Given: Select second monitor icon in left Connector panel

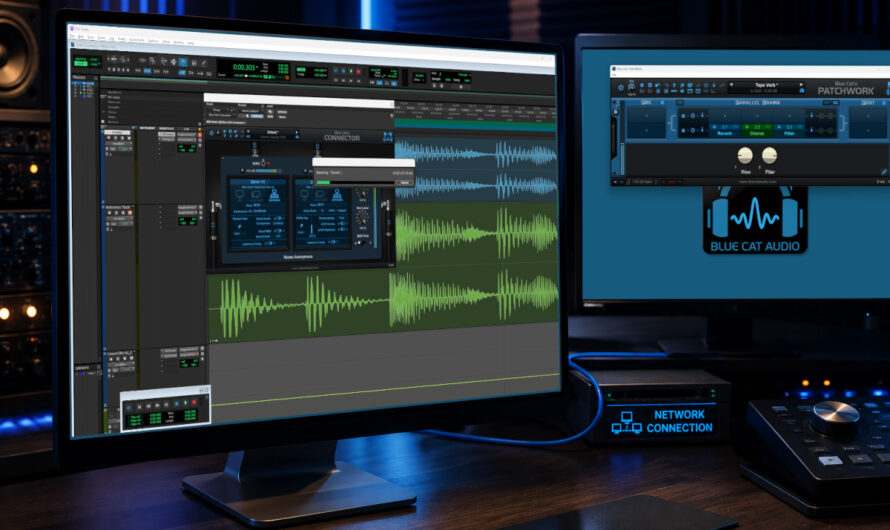Looking at the screenshot, I should click(256, 194).
